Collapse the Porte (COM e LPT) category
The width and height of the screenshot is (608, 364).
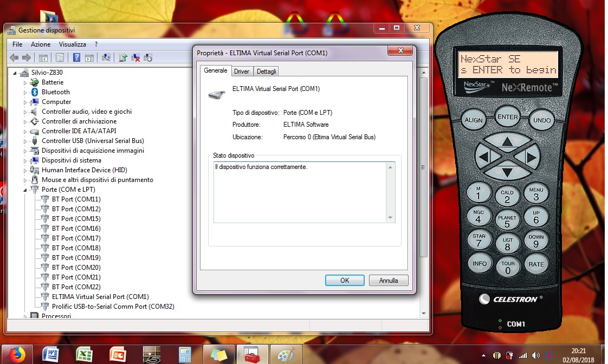coord(25,190)
